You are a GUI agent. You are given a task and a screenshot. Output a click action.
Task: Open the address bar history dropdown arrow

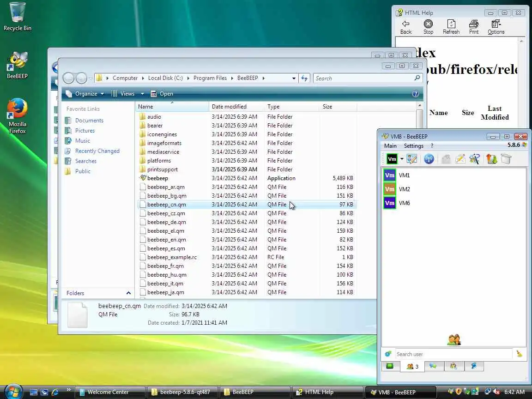point(294,78)
